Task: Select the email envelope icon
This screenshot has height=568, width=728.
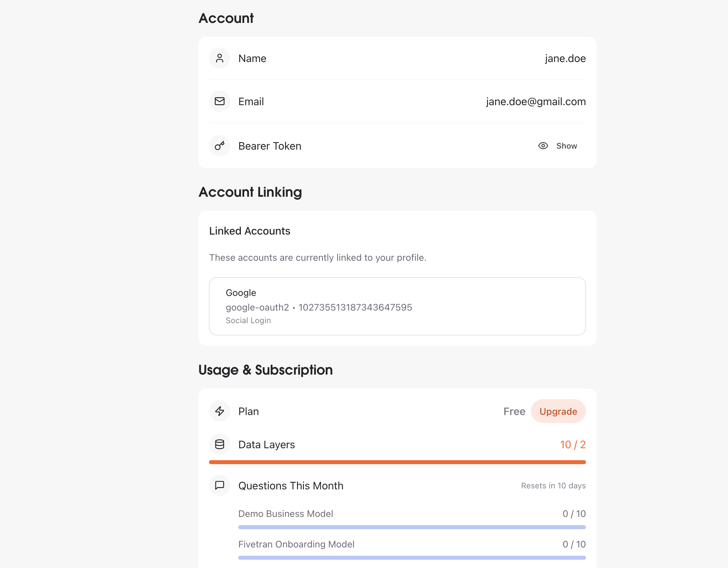Action: (x=220, y=101)
